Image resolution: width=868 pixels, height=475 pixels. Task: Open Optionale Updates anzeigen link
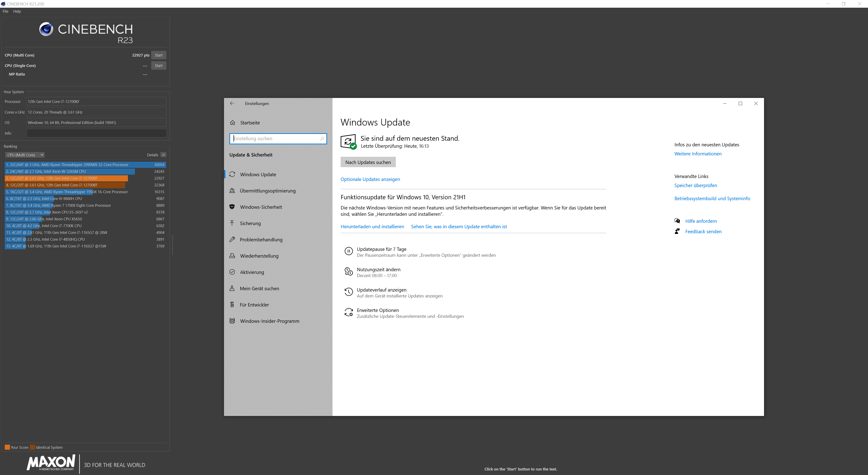coord(370,179)
